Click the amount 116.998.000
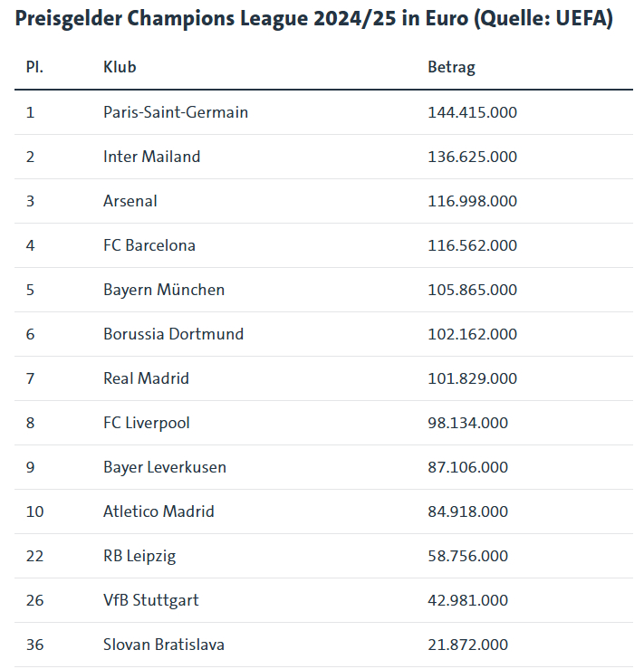 (472, 201)
